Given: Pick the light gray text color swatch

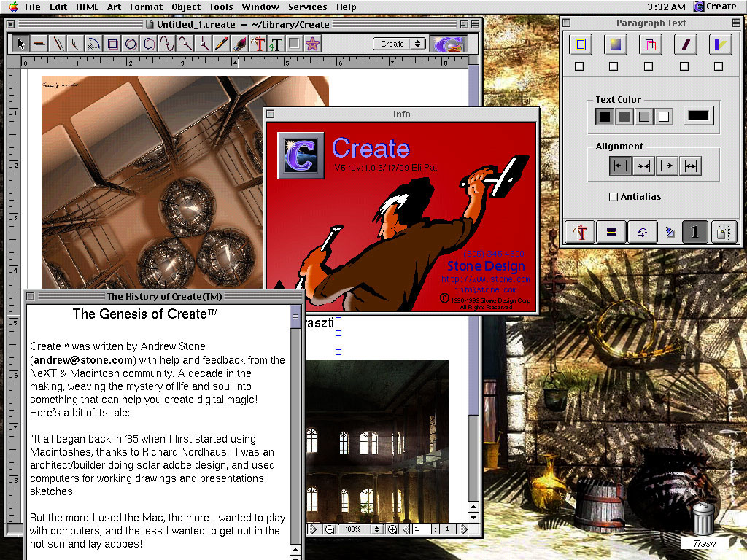Looking at the screenshot, I should click(644, 117).
